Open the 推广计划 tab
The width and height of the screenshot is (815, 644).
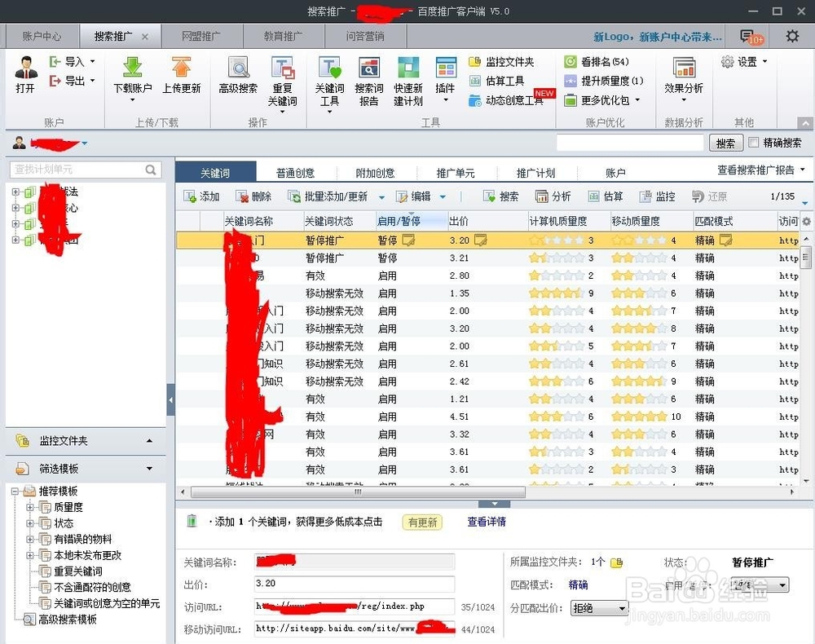click(x=535, y=173)
